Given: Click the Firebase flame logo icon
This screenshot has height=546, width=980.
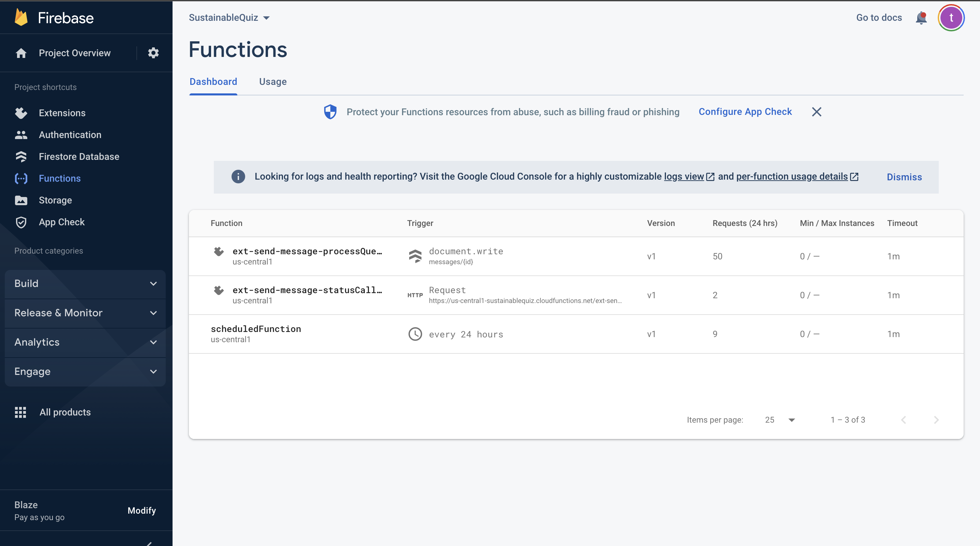Looking at the screenshot, I should coord(21,17).
